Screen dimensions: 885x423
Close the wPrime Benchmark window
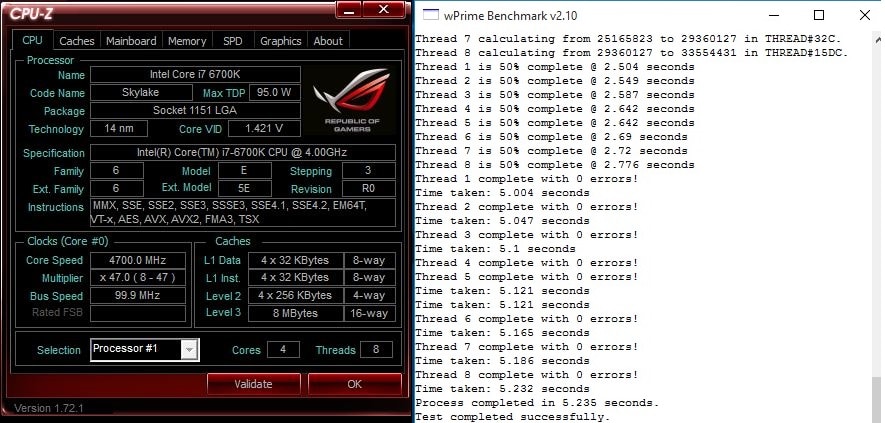point(864,15)
